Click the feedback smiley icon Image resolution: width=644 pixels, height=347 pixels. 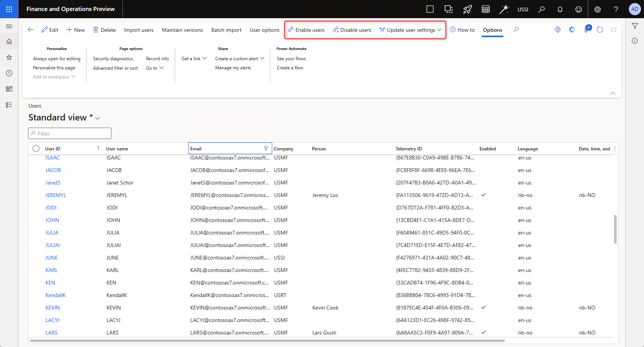578,9
